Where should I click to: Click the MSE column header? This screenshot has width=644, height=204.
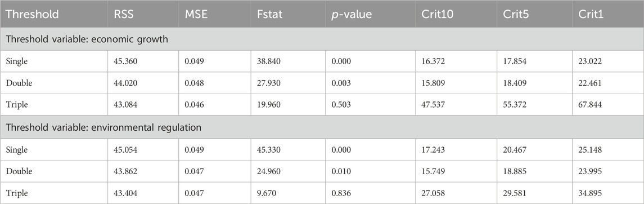(x=195, y=14)
